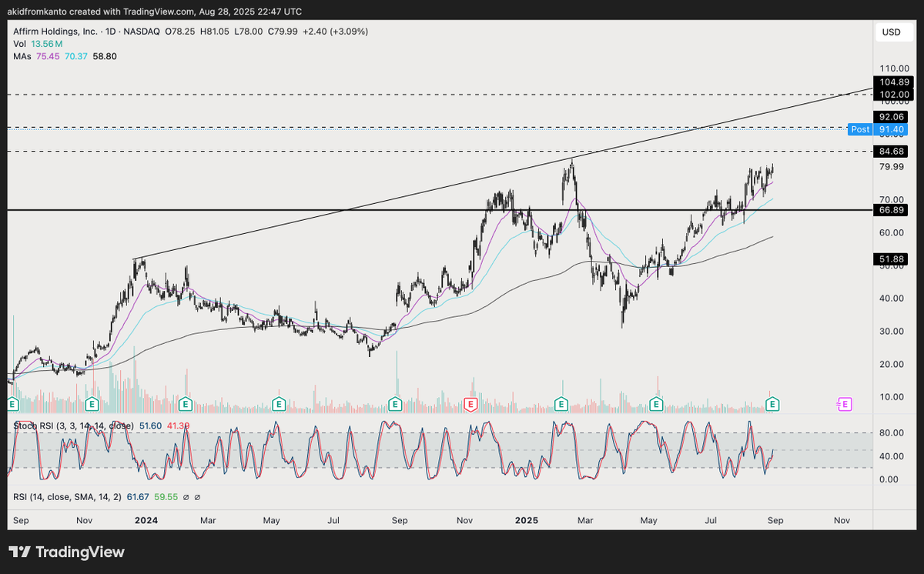Screen dimensions: 924x574
Task: Click the 80.00 Stoch RSI axis value
Action: coord(891,433)
